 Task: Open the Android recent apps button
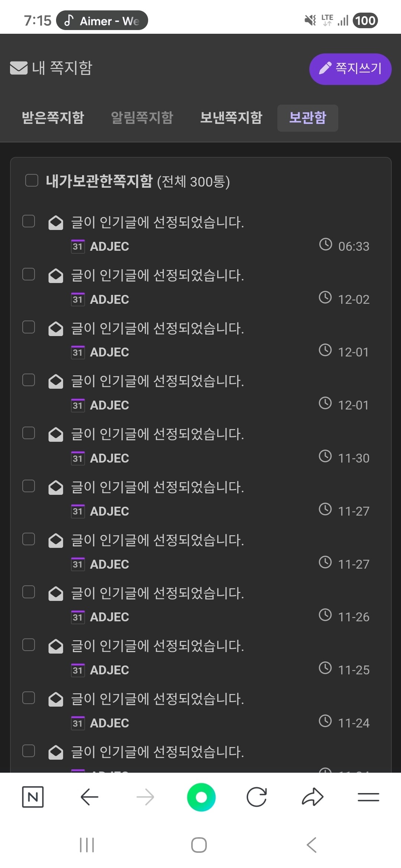[x=87, y=845]
